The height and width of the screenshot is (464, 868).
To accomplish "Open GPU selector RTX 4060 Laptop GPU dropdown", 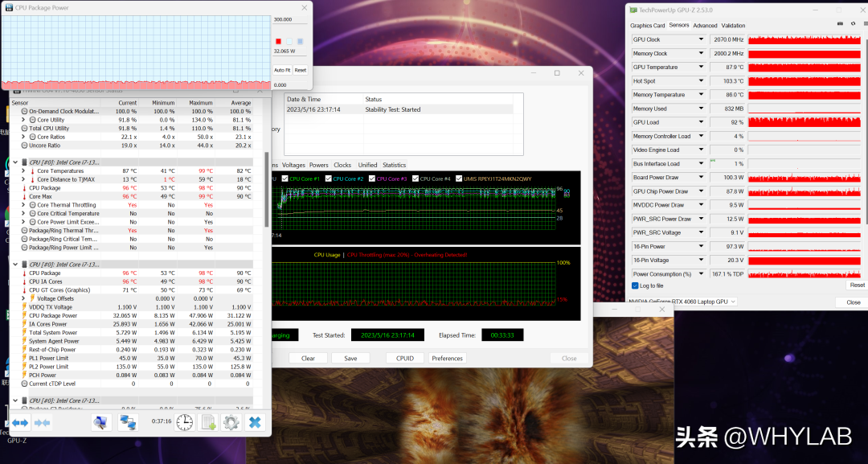I will (x=733, y=302).
